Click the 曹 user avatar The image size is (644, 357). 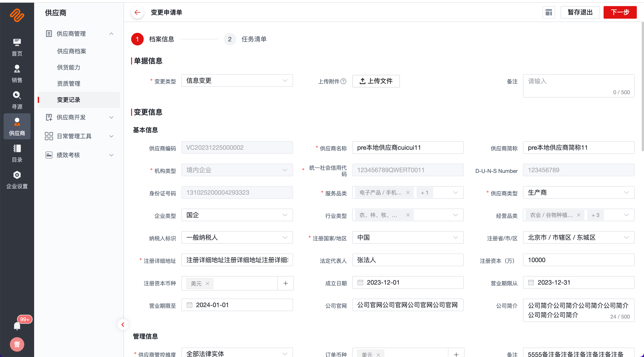click(x=17, y=344)
